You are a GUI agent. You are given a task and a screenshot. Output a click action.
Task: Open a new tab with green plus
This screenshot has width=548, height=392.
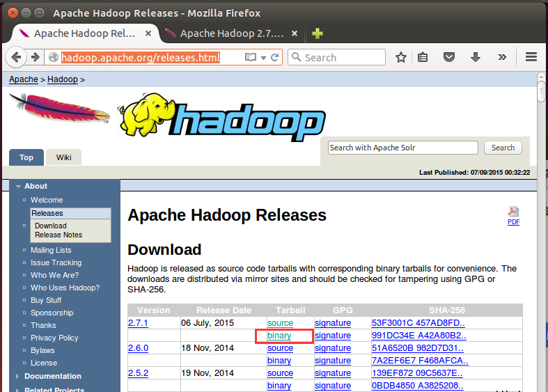pos(318,33)
